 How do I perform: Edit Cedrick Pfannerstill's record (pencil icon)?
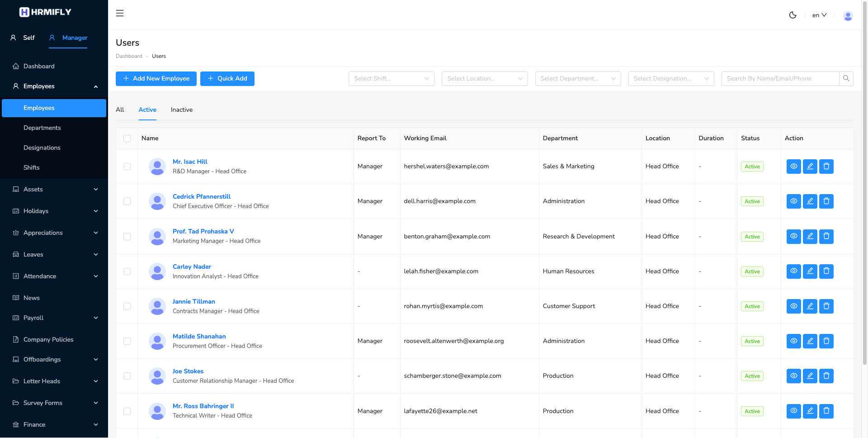tap(810, 201)
